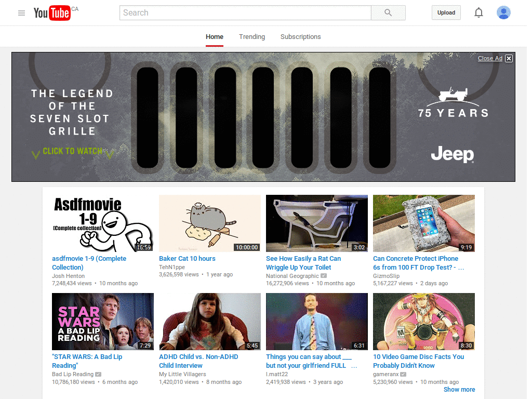The image size is (532, 399).
Task: Switch to the Trending tab
Action: pos(252,37)
